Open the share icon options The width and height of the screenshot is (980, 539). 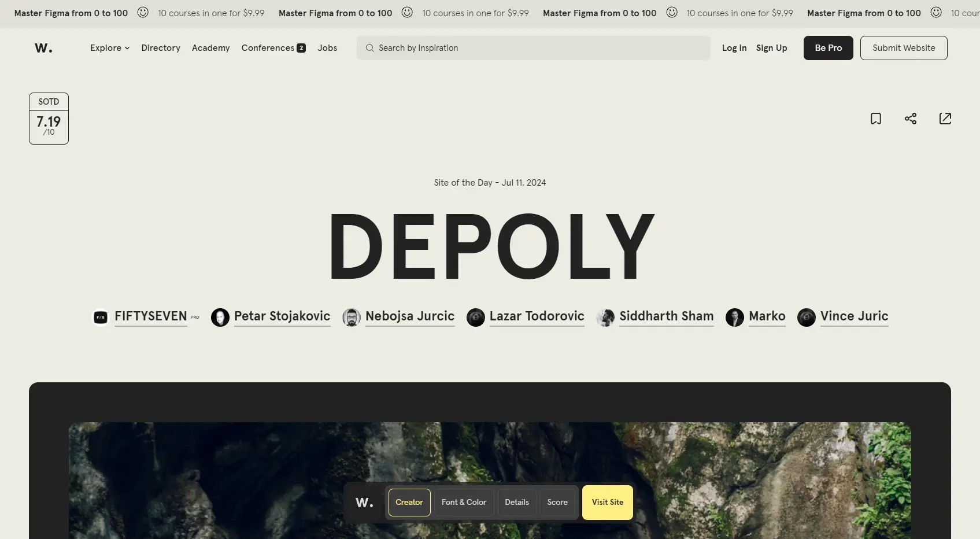click(911, 119)
